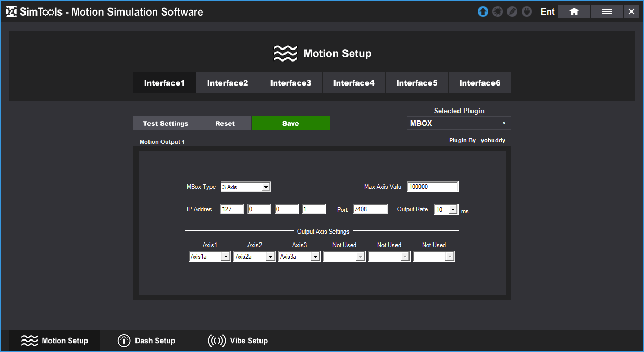Open Dash Setup in bottom bar
Screen dimensions: 644x352
pyautogui.click(x=146, y=341)
